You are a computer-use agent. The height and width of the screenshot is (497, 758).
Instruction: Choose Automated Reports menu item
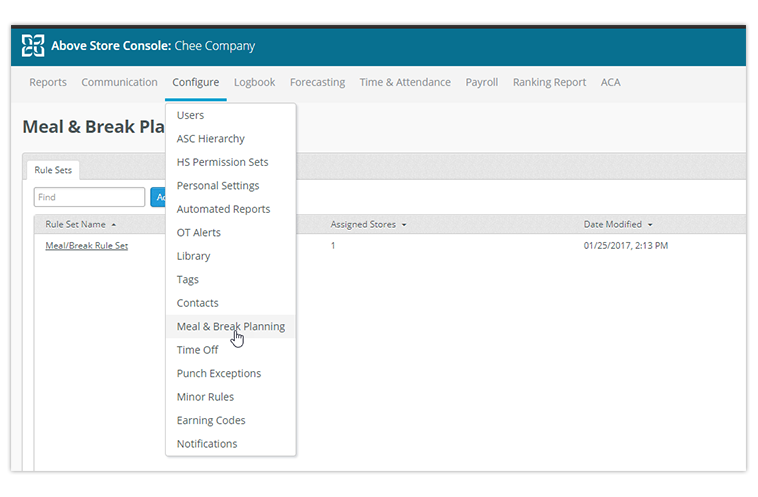[223, 209]
